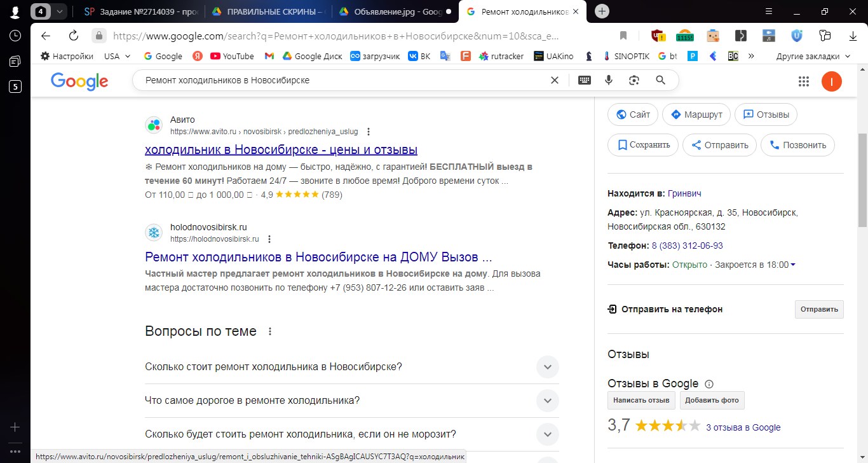The width and height of the screenshot is (868, 463).
Task: Click the 'Сохранить' button
Action: [x=643, y=144]
